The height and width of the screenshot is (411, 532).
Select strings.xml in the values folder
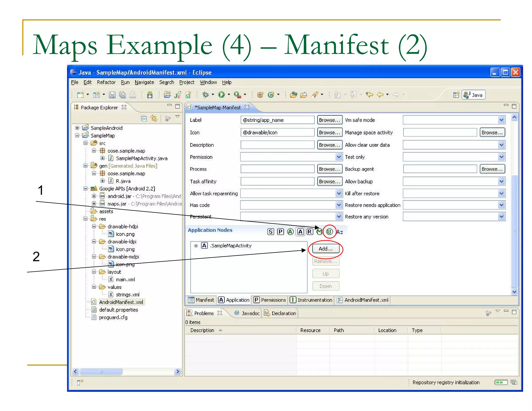[x=128, y=295]
